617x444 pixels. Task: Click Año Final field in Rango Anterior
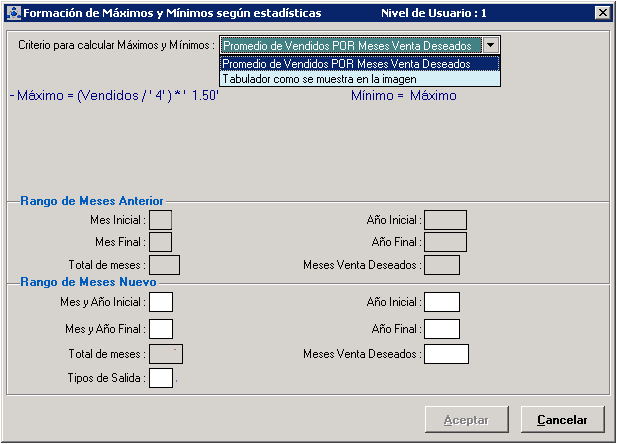(445, 241)
